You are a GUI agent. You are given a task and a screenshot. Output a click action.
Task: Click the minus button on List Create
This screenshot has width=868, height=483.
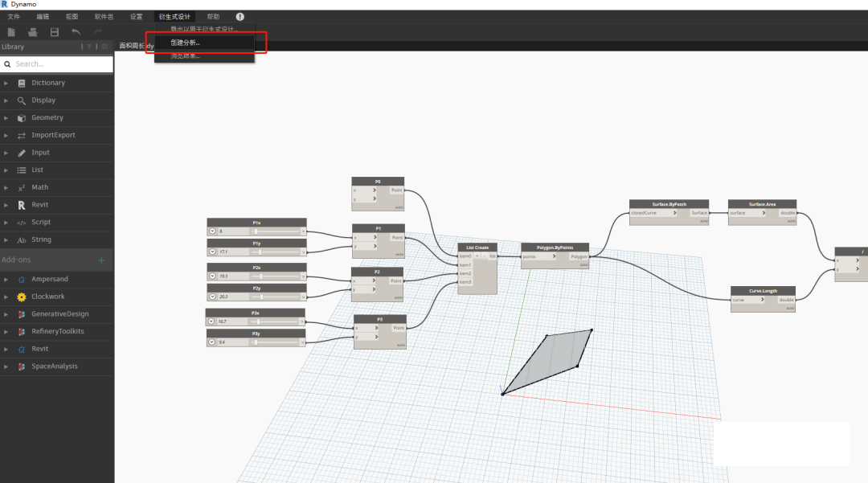click(x=484, y=256)
